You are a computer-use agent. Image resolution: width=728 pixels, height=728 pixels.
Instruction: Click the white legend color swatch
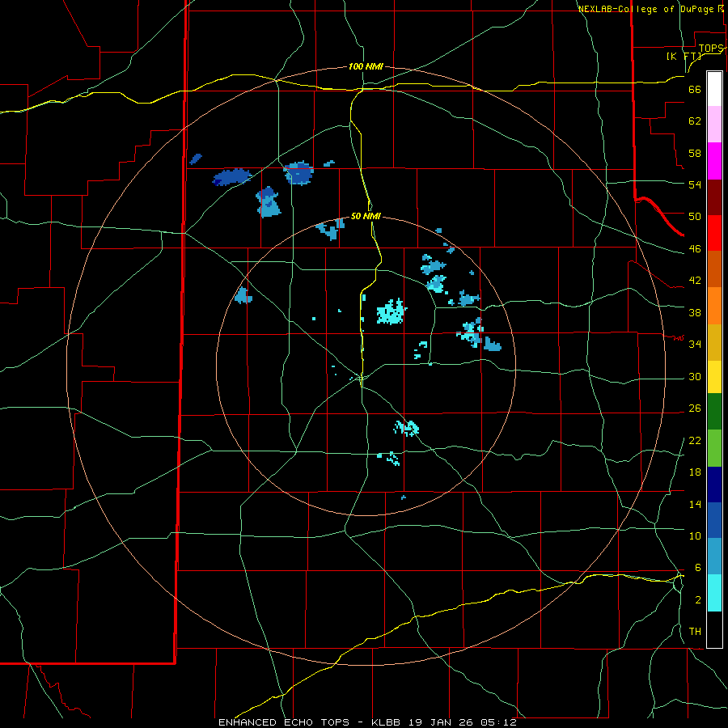[x=714, y=89]
